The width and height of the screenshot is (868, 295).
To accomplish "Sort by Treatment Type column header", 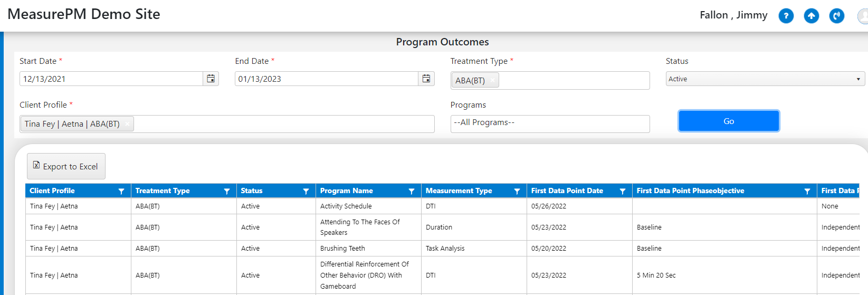I will click(163, 191).
